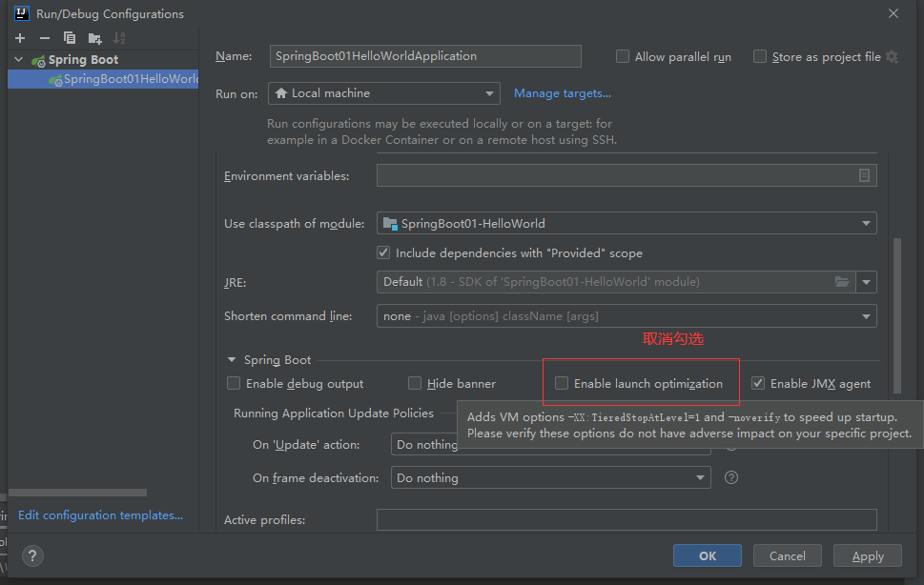924x585 pixels.
Task: Click the Cancel button
Action: pyautogui.click(x=788, y=555)
